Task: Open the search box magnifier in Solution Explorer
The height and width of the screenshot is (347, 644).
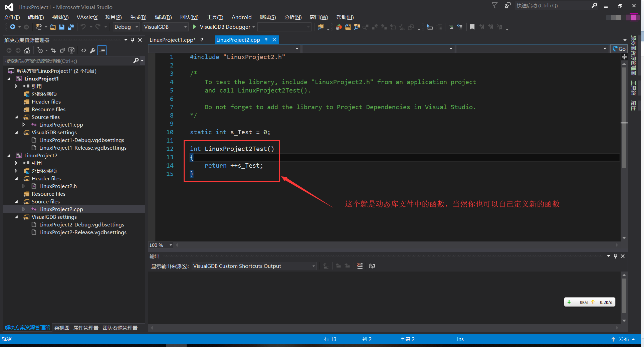Action: pyautogui.click(x=137, y=61)
